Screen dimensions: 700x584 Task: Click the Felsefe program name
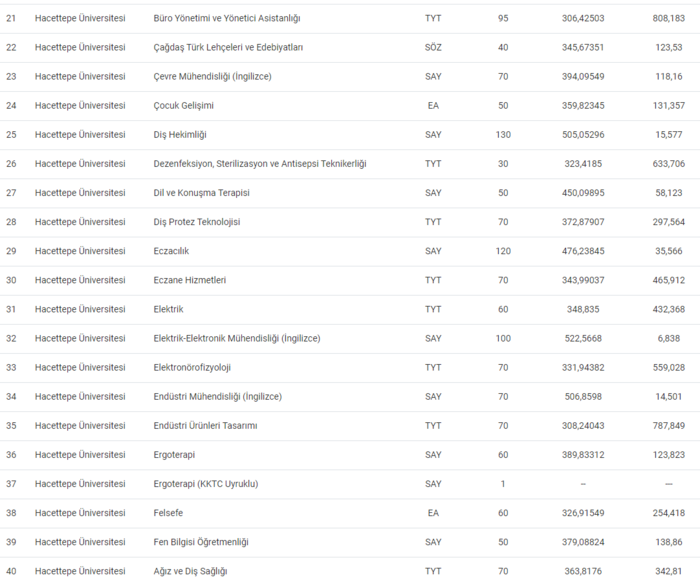click(169, 513)
